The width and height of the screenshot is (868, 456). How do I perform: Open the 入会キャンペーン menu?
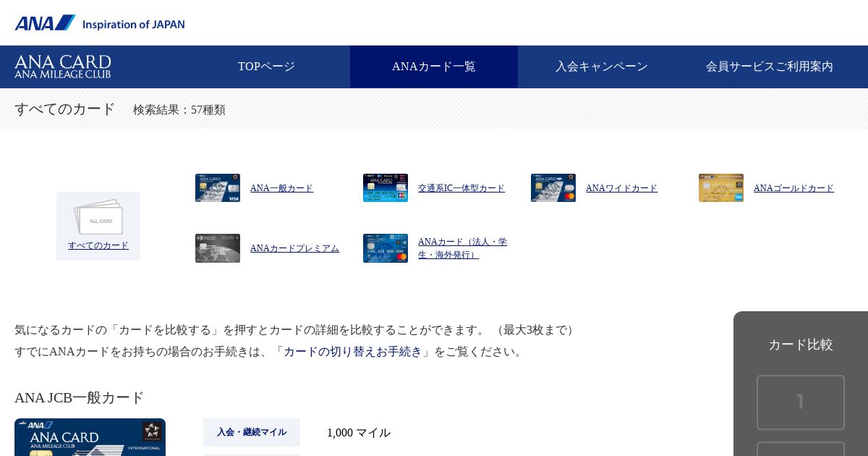(602, 67)
